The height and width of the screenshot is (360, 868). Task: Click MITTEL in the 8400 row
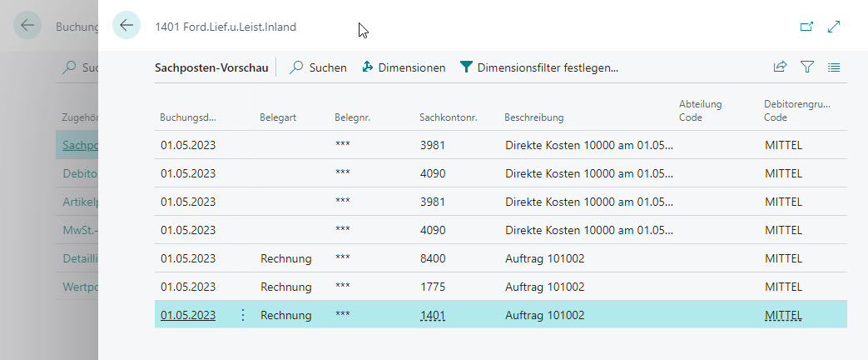click(783, 258)
